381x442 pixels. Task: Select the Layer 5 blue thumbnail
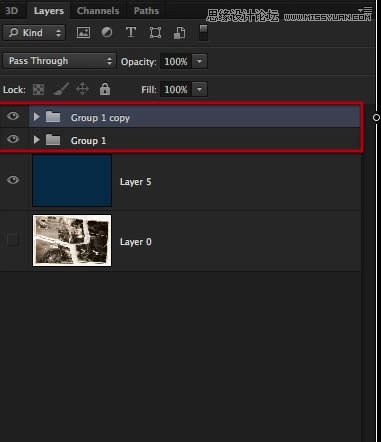(x=72, y=180)
